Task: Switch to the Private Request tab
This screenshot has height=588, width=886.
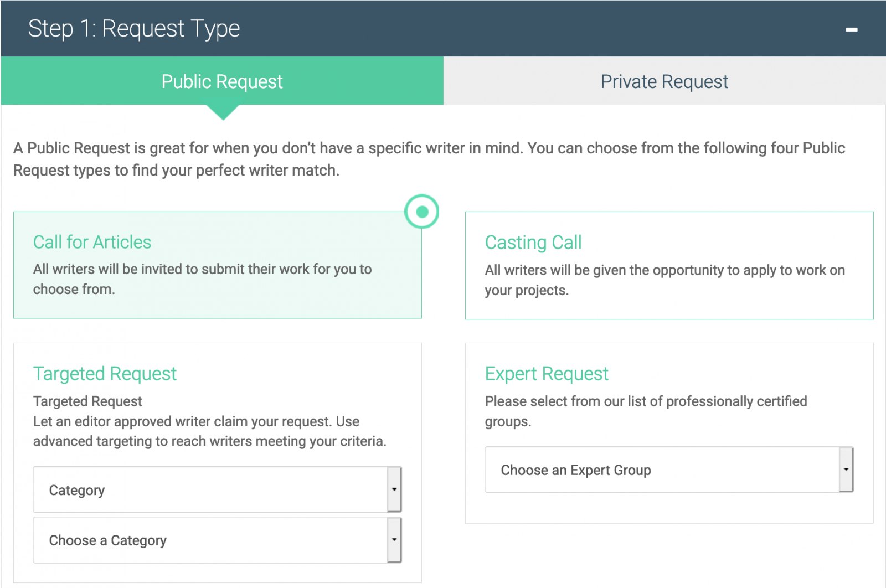Action: point(664,81)
